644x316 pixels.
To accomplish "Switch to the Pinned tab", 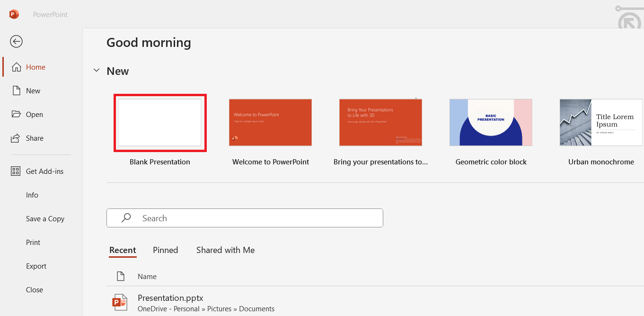I will click(166, 250).
